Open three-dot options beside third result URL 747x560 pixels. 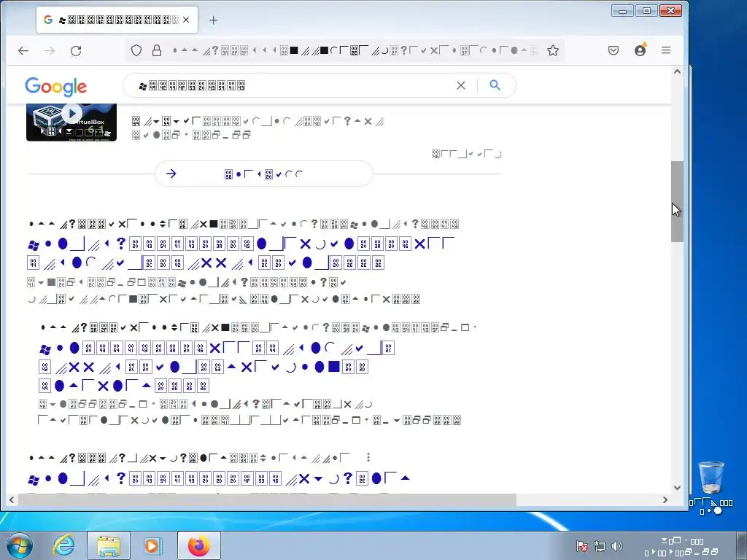point(368,457)
